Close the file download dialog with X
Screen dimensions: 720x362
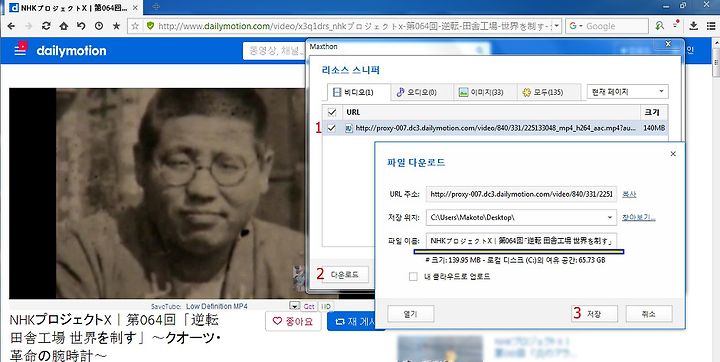[673, 154]
